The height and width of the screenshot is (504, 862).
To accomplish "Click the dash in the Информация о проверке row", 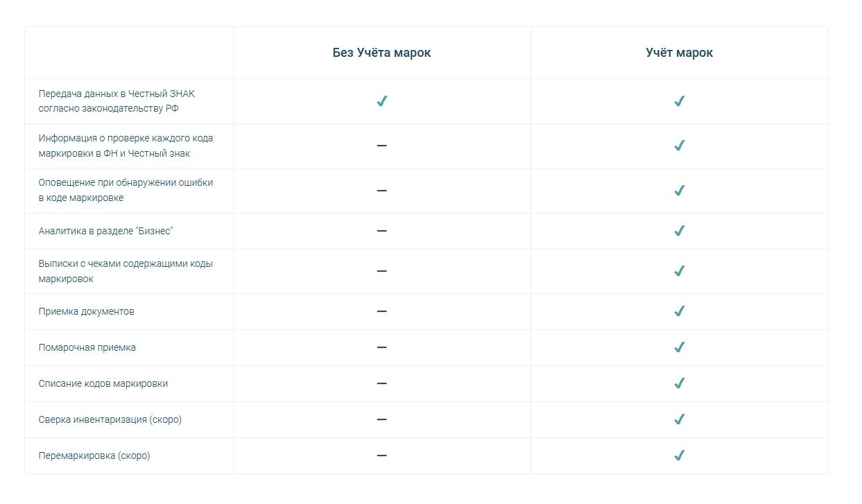I will (x=381, y=146).
